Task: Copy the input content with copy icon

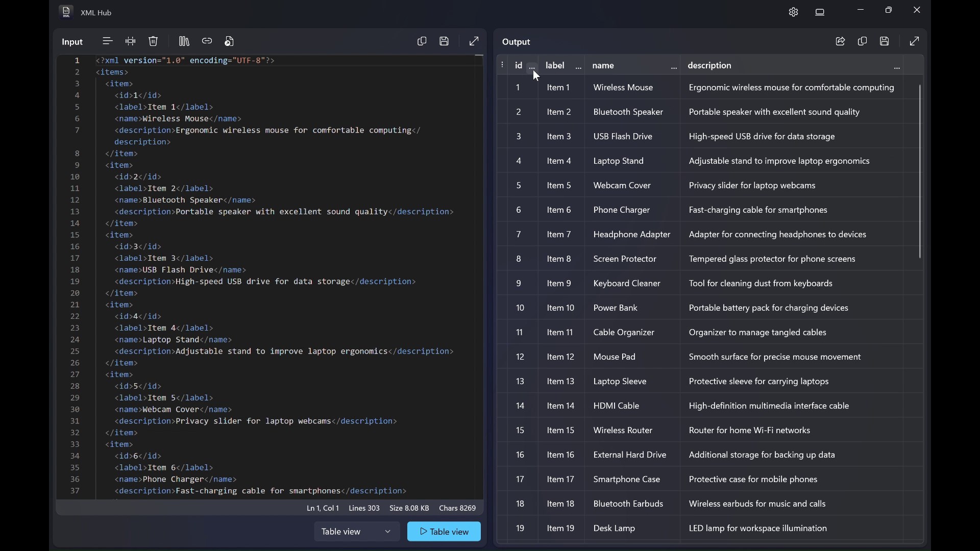Action: 422,41
